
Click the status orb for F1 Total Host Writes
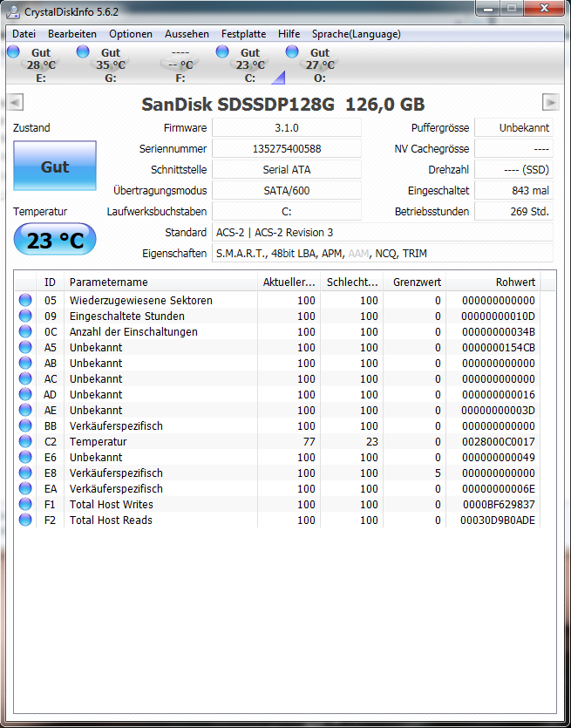(x=25, y=504)
